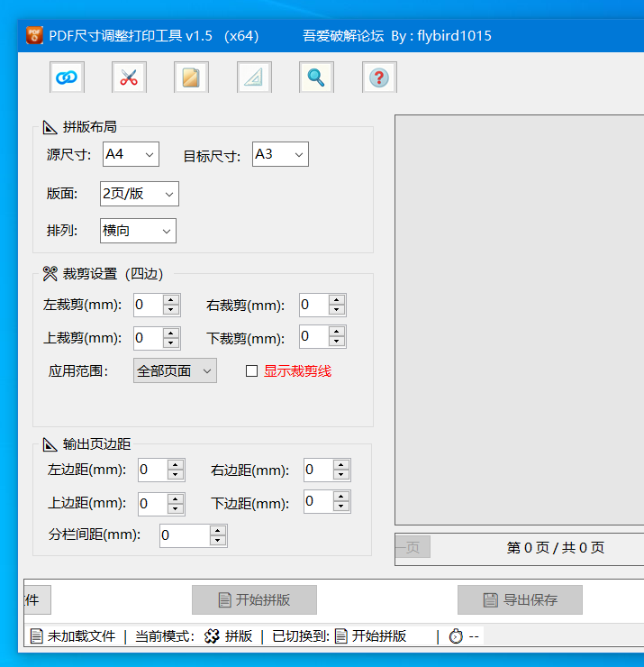Click the 开始拼版 button
644x667 pixels.
tap(254, 599)
